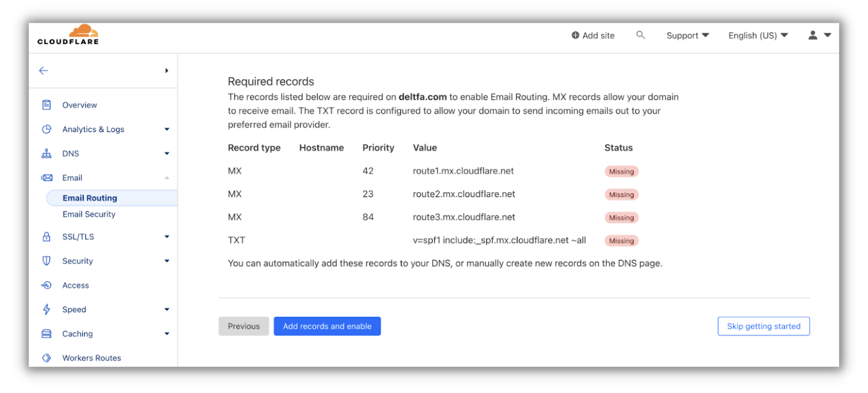
Task: Click the Overview clipboard icon
Action: 47,105
